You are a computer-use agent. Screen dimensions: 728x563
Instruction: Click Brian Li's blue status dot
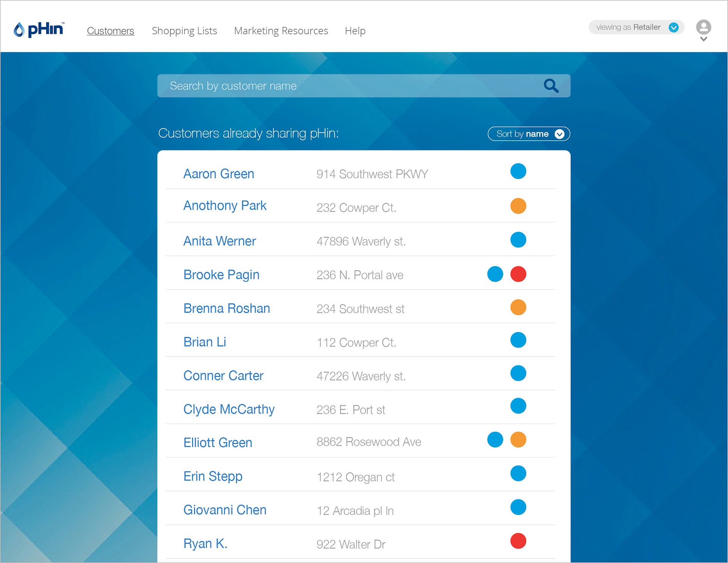(518, 340)
